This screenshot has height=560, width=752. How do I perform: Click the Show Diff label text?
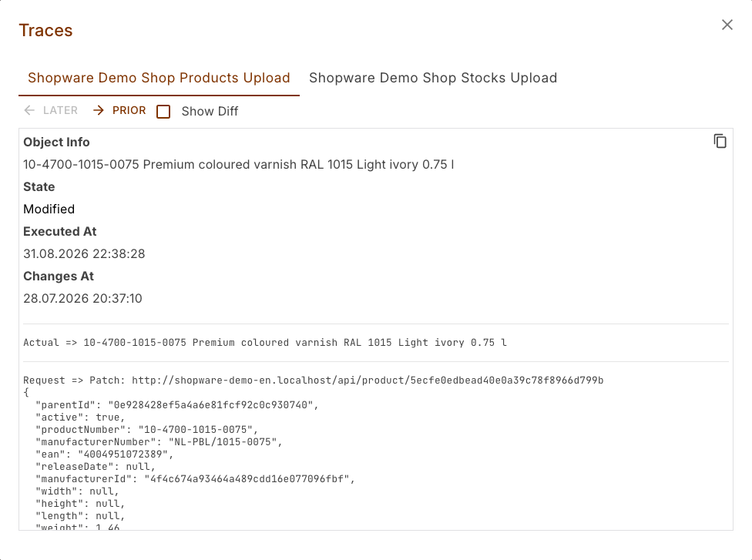210,111
